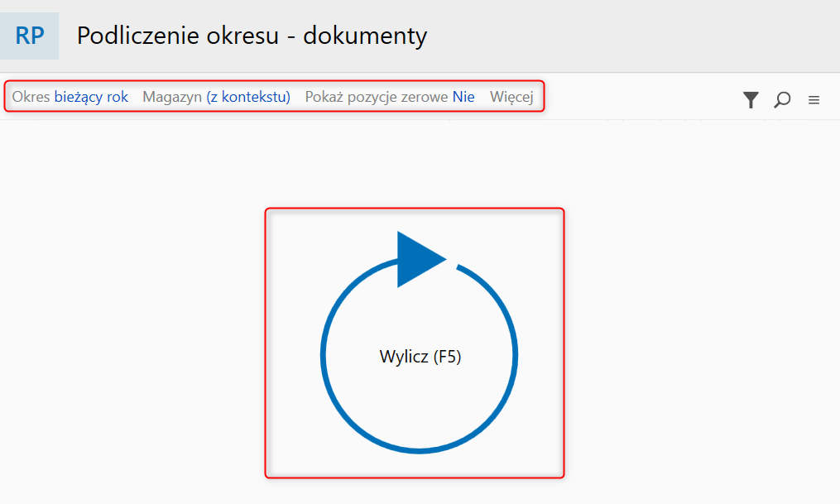The width and height of the screenshot is (840, 504).
Task: Click the F5 shortcut hint in circle
Action: (x=448, y=357)
